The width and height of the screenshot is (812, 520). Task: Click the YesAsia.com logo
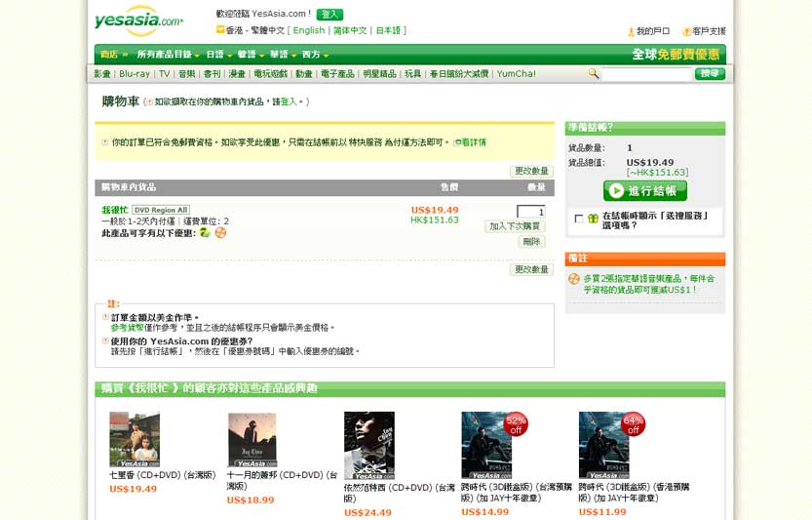[138, 20]
